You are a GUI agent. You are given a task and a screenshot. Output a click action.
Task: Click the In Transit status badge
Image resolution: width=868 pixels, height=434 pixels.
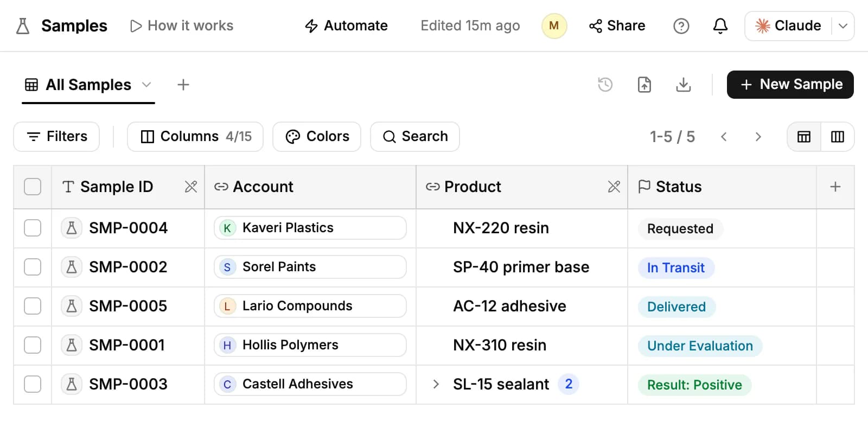click(x=676, y=267)
